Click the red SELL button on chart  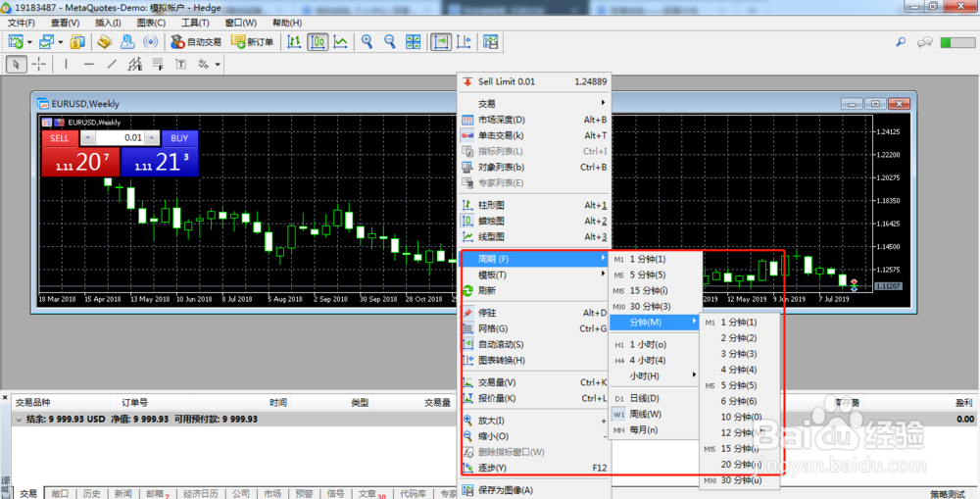(60, 138)
